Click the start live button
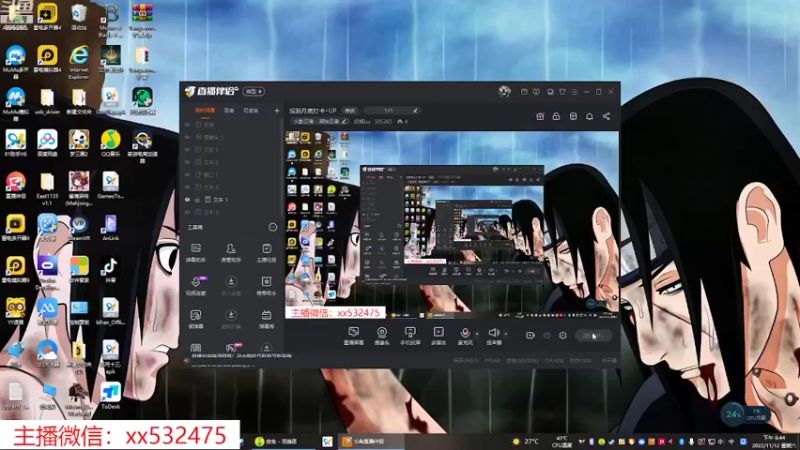800x450 pixels. point(593,336)
